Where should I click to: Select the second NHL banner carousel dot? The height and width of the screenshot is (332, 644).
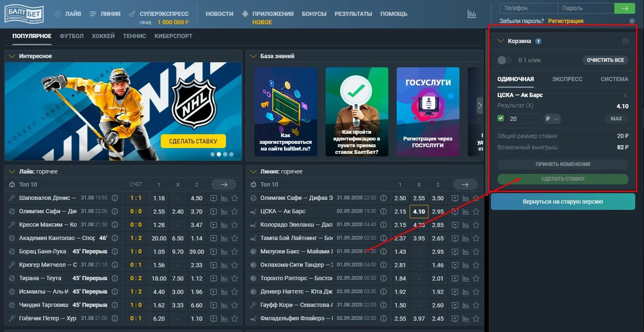[219, 154]
